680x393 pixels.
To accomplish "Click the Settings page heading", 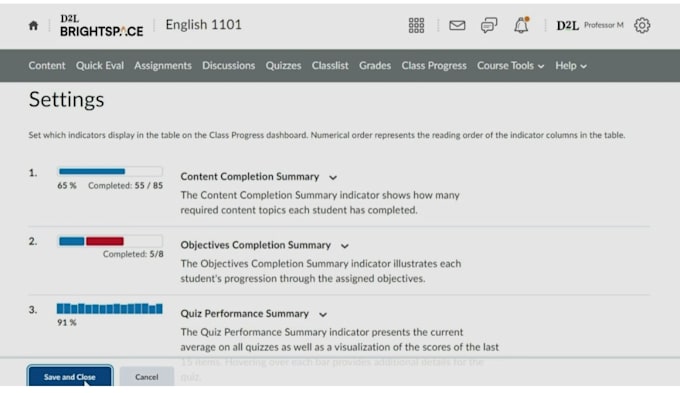I will [x=66, y=99].
